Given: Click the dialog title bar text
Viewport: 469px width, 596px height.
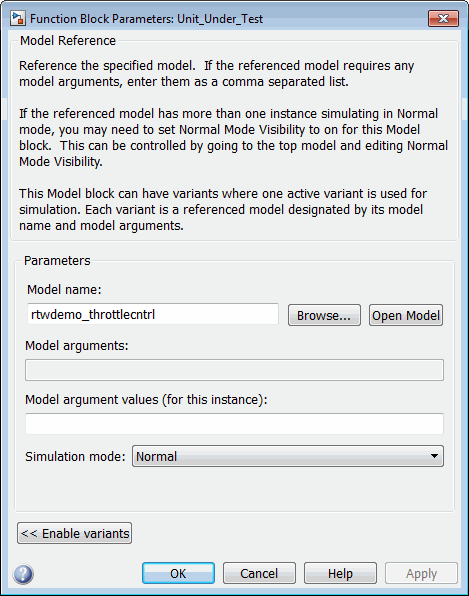Looking at the screenshot, I should pos(146,19).
